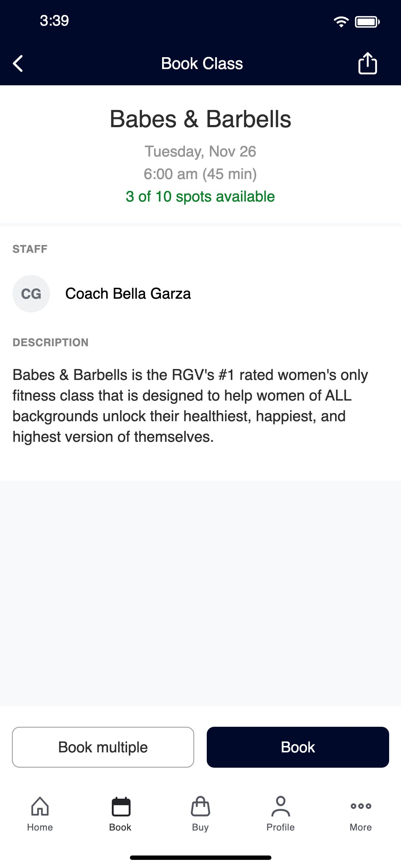Open the Buy shopping bag icon

pyautogui.click(x=200, y=806)
